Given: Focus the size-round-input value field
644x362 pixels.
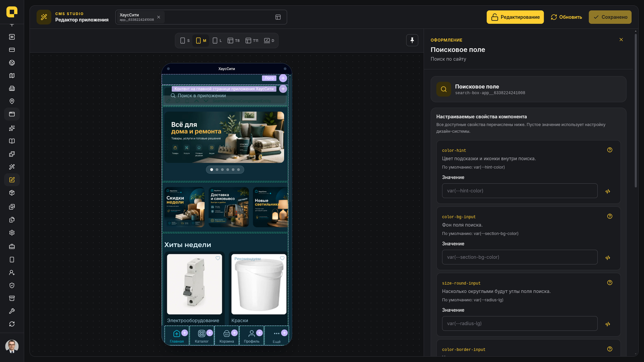Looking at the screenshot, I should 520,324.
